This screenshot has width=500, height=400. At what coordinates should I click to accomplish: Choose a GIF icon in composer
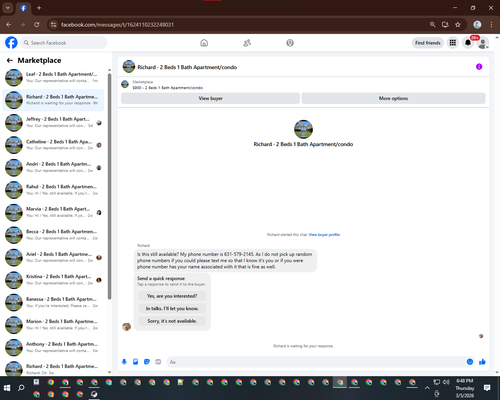point(158,362)
